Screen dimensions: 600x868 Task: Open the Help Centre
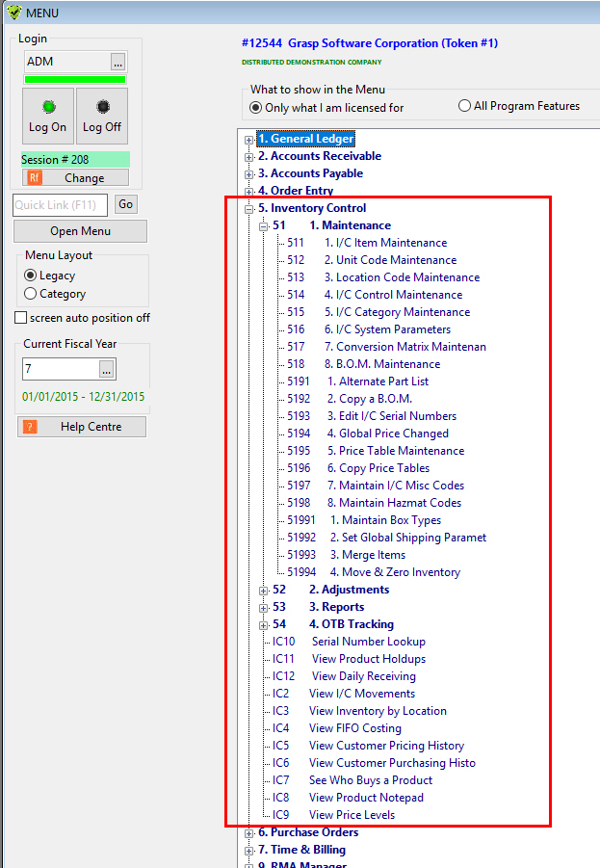[82, 427]
